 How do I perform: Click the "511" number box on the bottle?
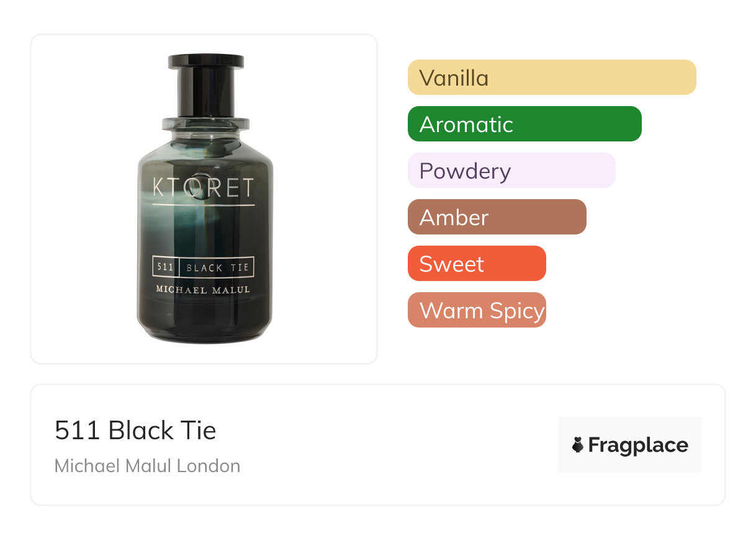click(x=165, y=267)
